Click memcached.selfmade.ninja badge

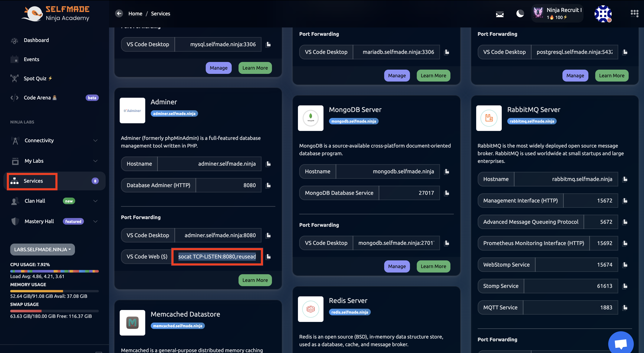tap(177, 326)
